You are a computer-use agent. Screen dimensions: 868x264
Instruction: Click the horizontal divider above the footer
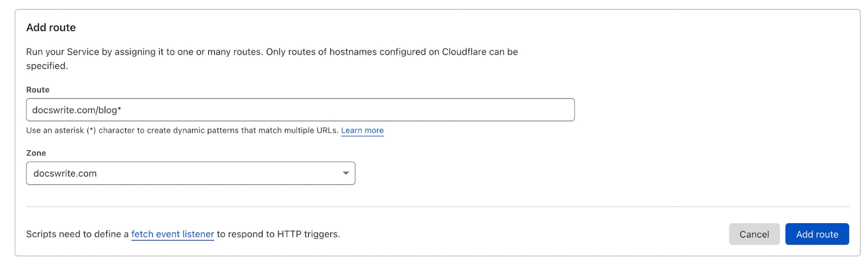click(437, 206)
